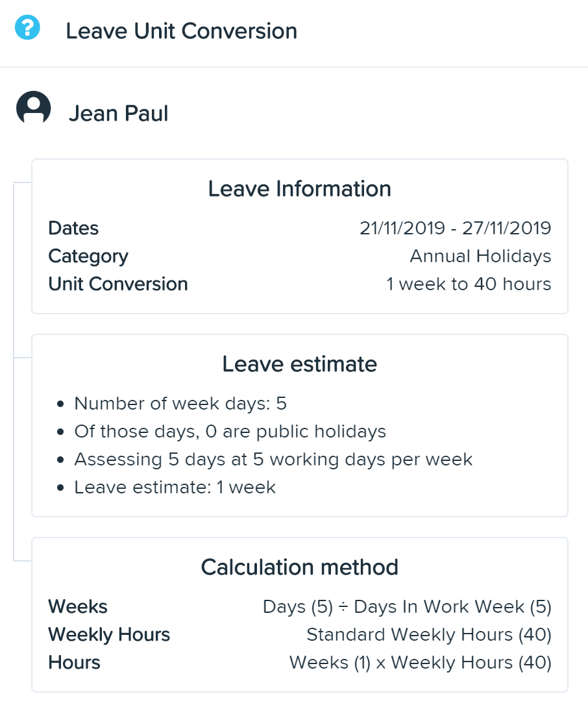
Task: Click the Days ÷ Days In Work Week formula
Action: 408,607
